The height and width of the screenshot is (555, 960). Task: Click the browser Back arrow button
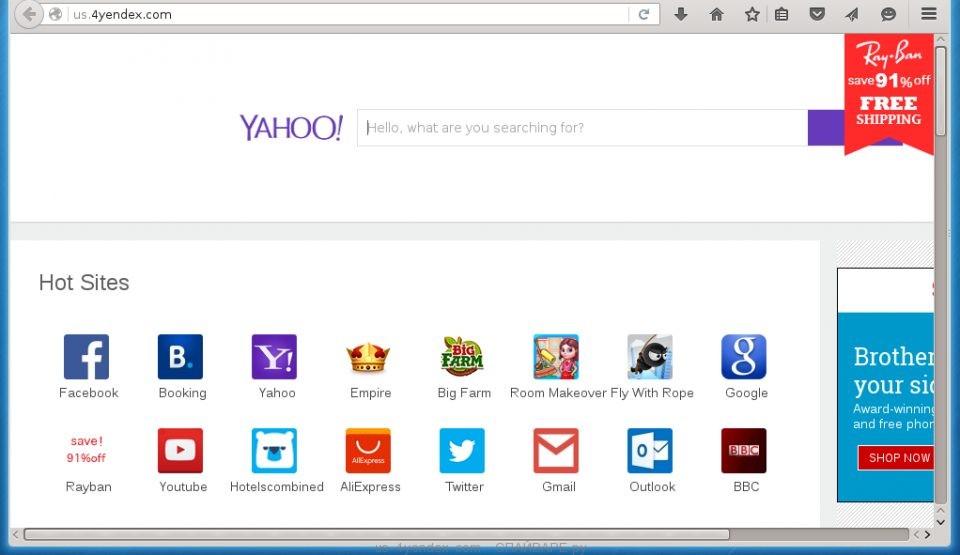tap(29, 14)
